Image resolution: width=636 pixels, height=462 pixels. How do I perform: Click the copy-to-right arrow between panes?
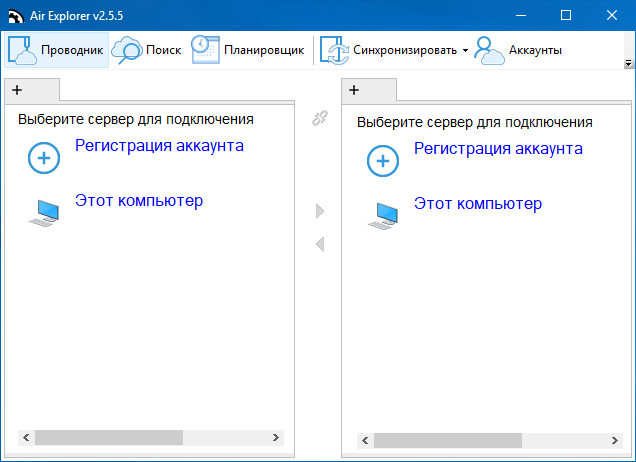tap(320, 211)
